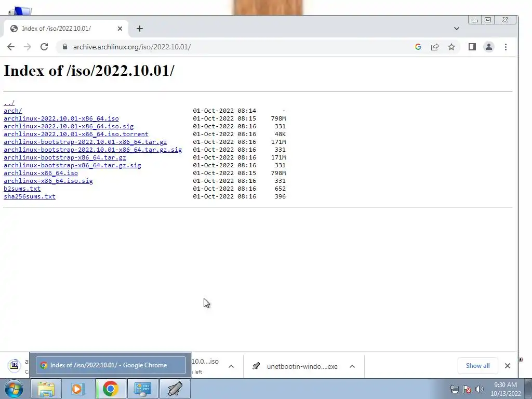This screenshot has width=532, height=399.
Task: Open archlinux-bootstrap-2022.10.01-x86_64.tar.gz.sig link
Action: pos(92,150)
